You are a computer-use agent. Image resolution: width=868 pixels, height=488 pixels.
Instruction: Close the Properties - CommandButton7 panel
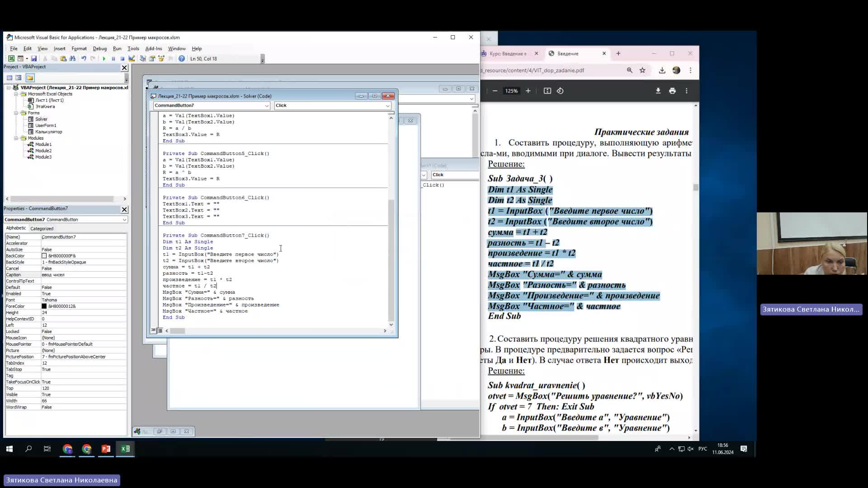[124, 210]
